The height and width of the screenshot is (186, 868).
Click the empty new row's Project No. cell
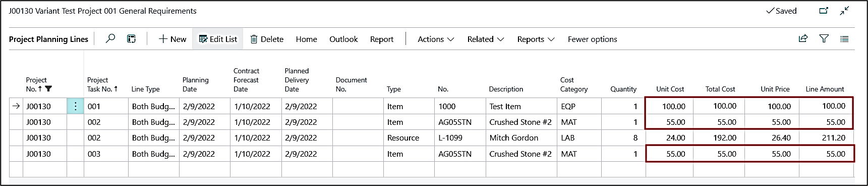pos(44,169)
